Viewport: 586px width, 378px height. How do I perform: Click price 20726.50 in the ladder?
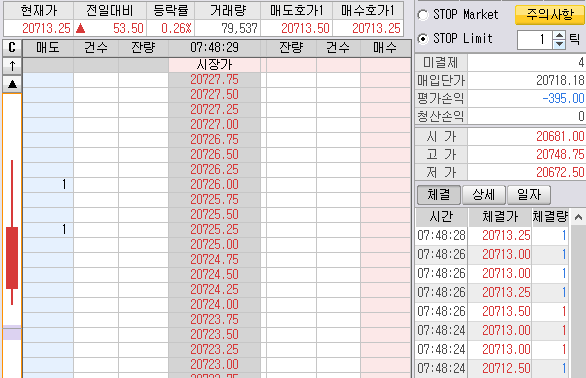coord(214,154)
